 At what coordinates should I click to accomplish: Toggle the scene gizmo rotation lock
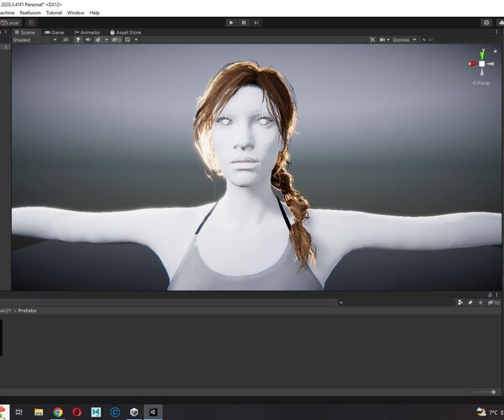coord(495,50)
